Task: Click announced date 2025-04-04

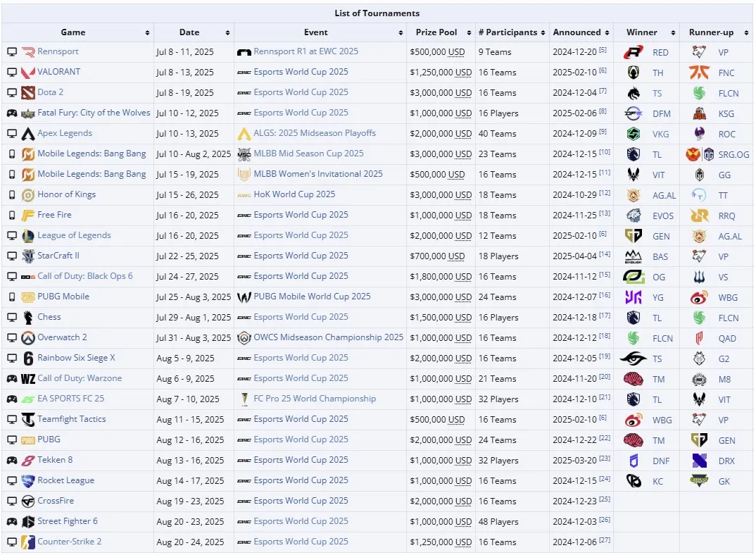Action: click(x=574, y=256)
